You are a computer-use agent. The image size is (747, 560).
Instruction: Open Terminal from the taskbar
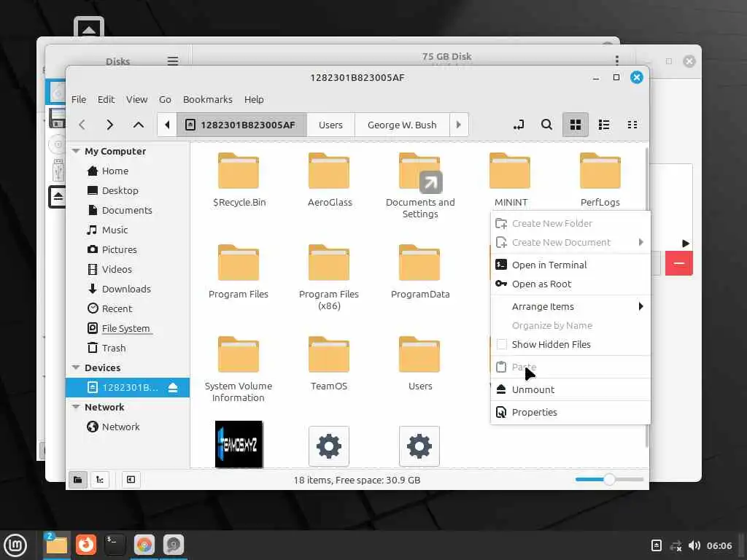click(x=115, y=544)
